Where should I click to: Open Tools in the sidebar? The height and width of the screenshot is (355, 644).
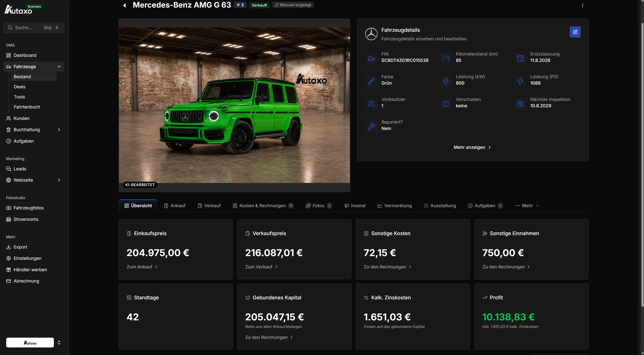(34, 97)
